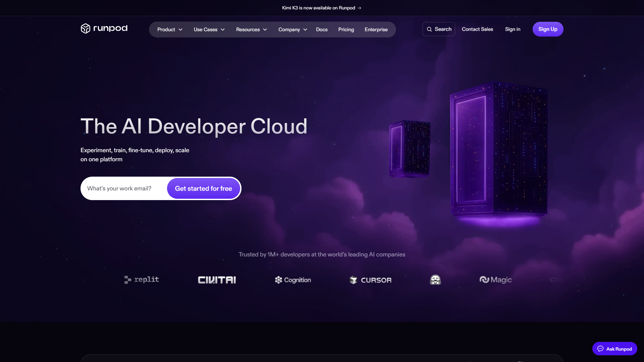Focus the work email input field
644x362 pixels.
pos(124,188)
